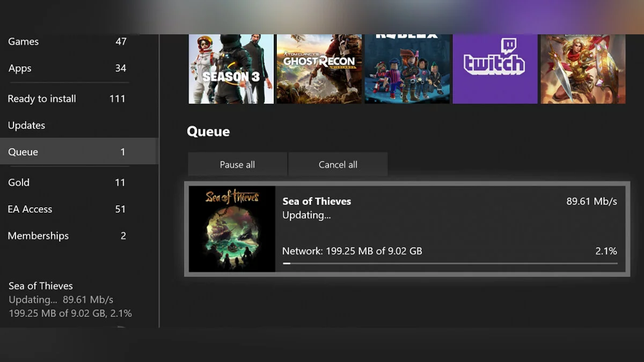Click the 'Updating...' status in queue item

coord(306,215)
